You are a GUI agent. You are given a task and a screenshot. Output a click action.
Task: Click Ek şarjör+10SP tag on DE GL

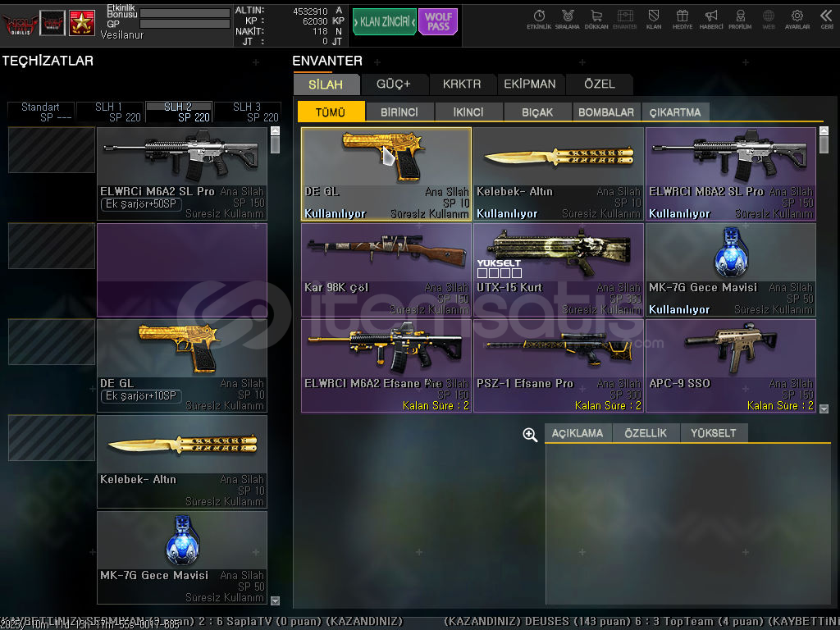pos(141,396)
